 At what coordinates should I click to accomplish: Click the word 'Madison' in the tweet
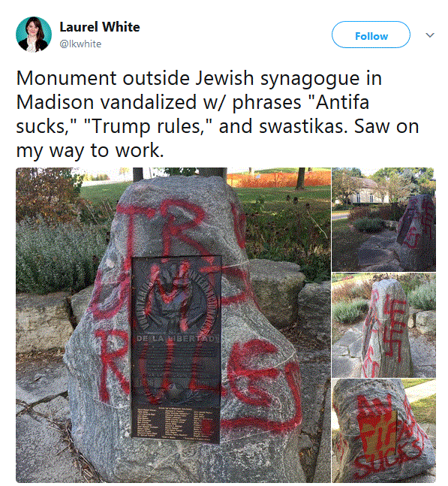click(55, 102)
